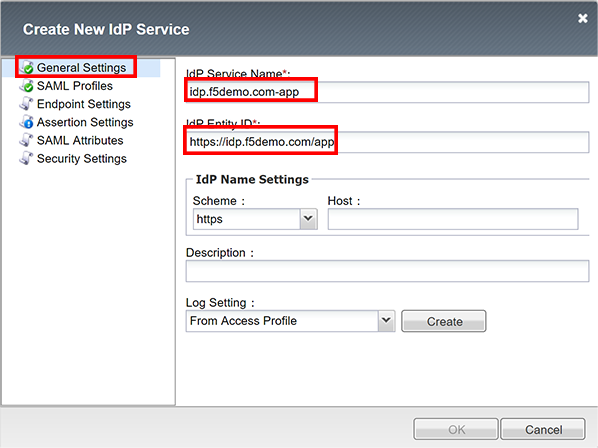Select the Assertion Settings section
Image resolution: width=598 pixels, height=448 pixels.
85,122
